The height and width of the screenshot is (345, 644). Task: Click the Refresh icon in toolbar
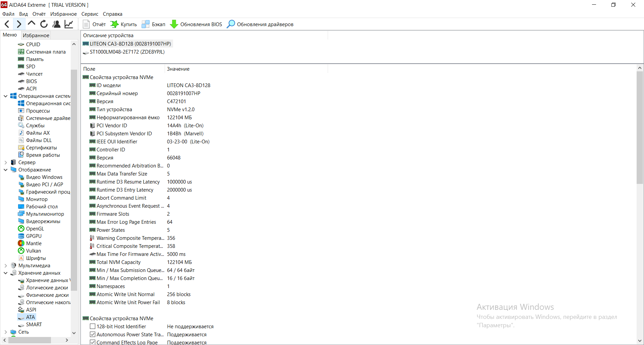tap(44, 24)
